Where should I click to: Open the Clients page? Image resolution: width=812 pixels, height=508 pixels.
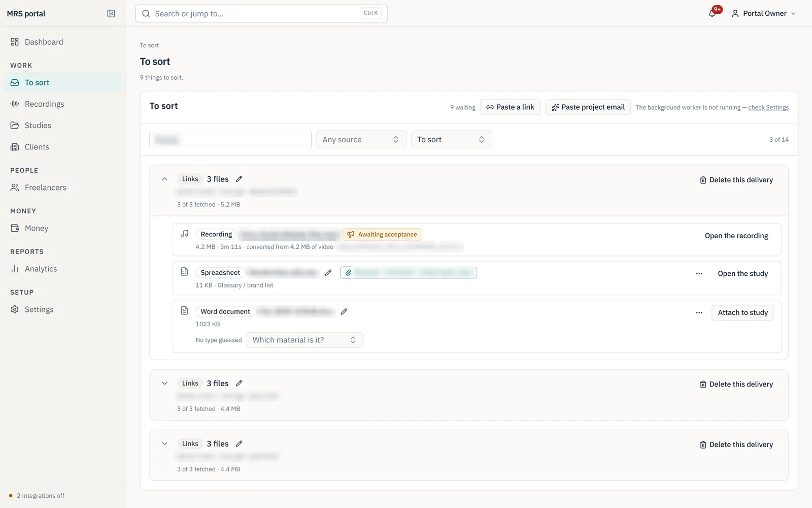coord(63,147)
